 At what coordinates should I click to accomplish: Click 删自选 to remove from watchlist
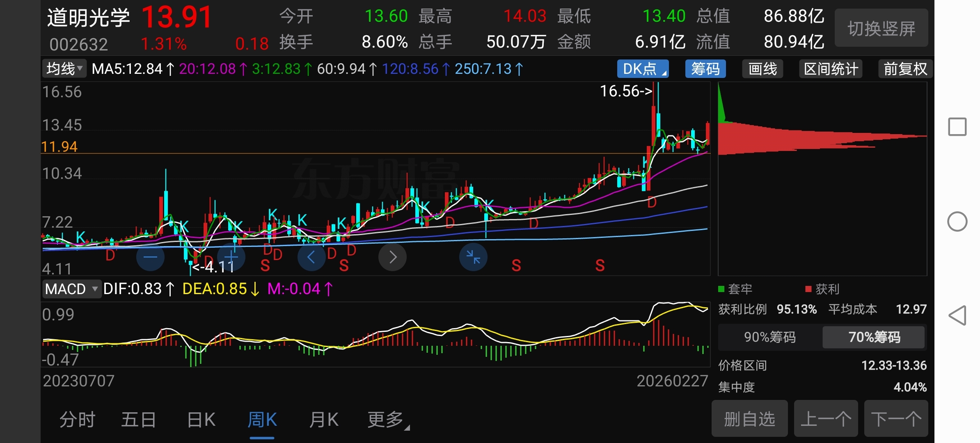(749, 419)
